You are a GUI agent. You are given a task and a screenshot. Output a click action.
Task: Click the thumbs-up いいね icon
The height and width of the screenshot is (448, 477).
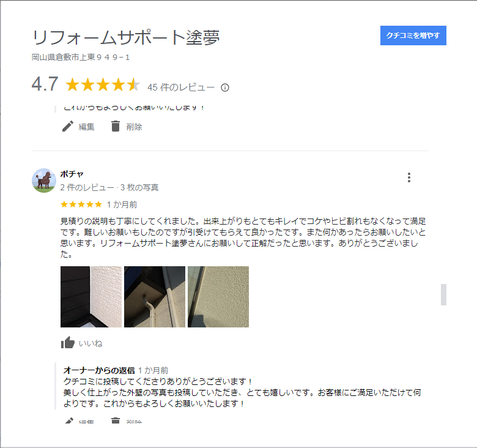pyautogui.click(x=67, y=343)
